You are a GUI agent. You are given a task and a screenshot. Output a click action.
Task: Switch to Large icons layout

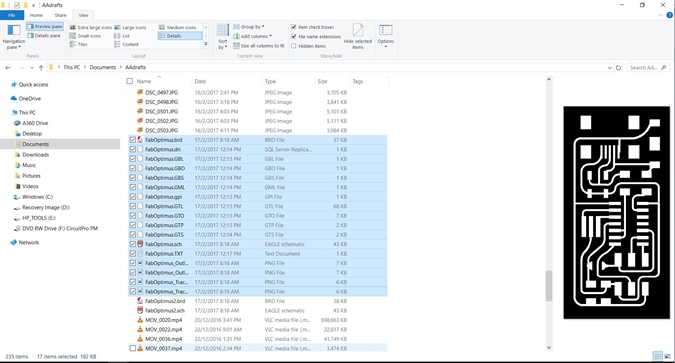[x=130, y=28]
